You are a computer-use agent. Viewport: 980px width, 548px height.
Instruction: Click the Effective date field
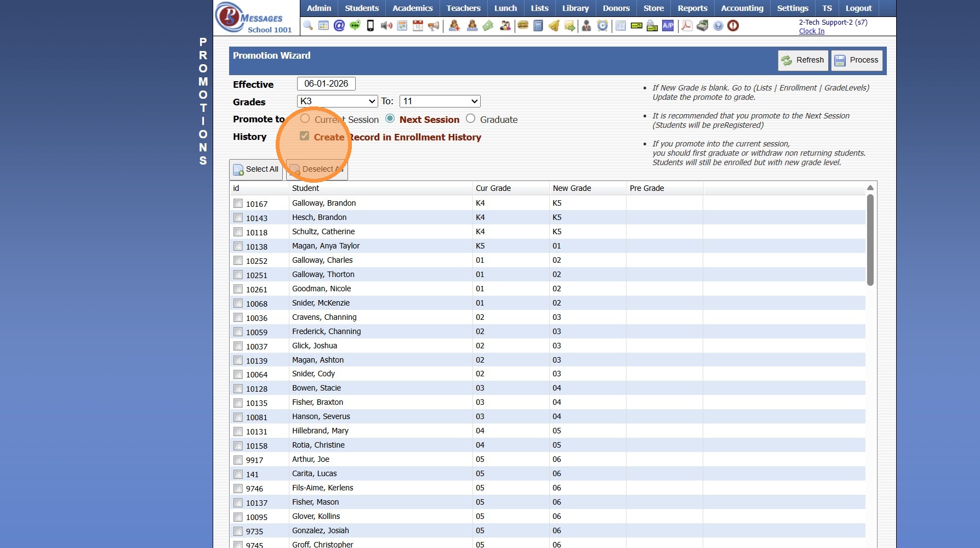tap(326, 84)
